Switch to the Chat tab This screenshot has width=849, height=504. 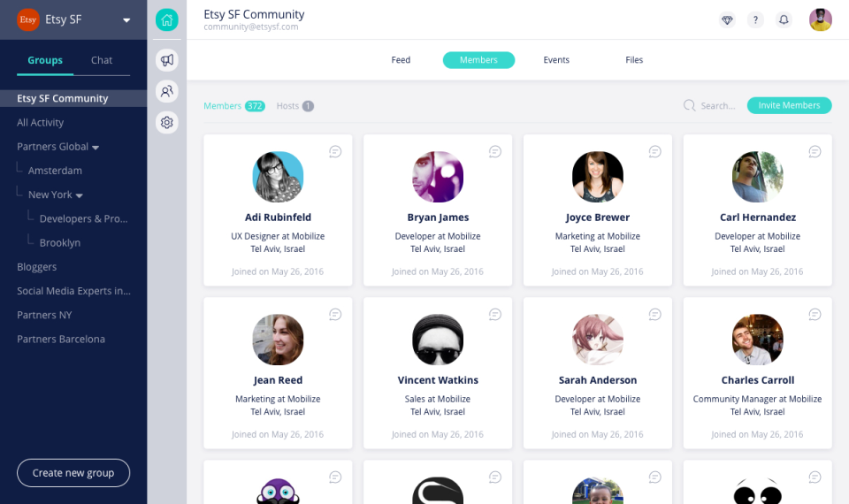tap(102, 60)
